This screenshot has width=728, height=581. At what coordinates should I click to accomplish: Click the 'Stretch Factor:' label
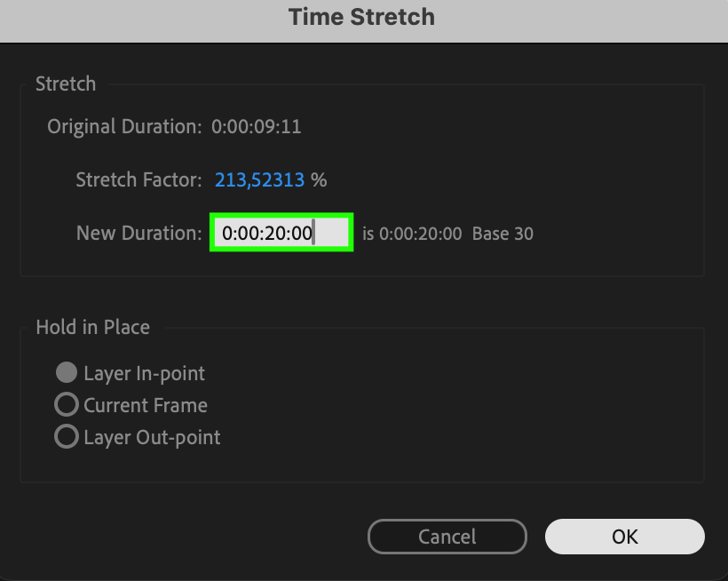[x=139, y=180]
